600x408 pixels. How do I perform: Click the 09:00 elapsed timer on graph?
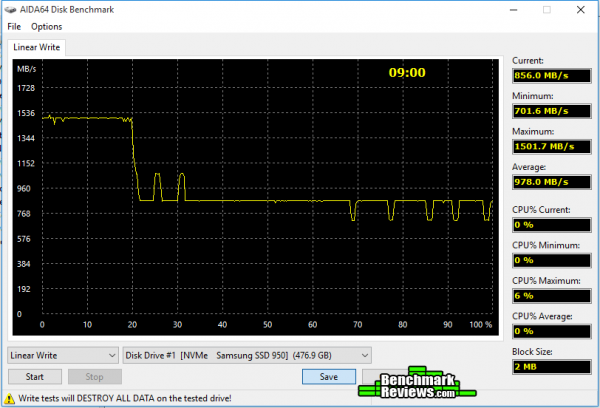pyautogui.click(x=406, y=72)
